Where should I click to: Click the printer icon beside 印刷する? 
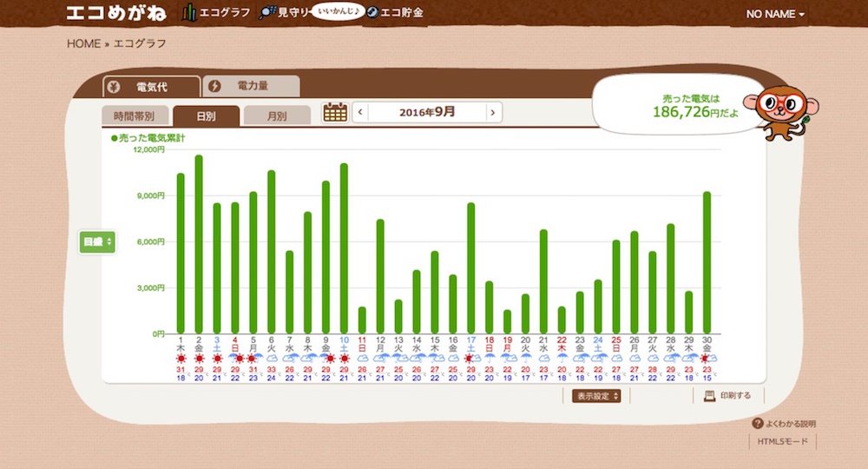[x=709, y=395]
